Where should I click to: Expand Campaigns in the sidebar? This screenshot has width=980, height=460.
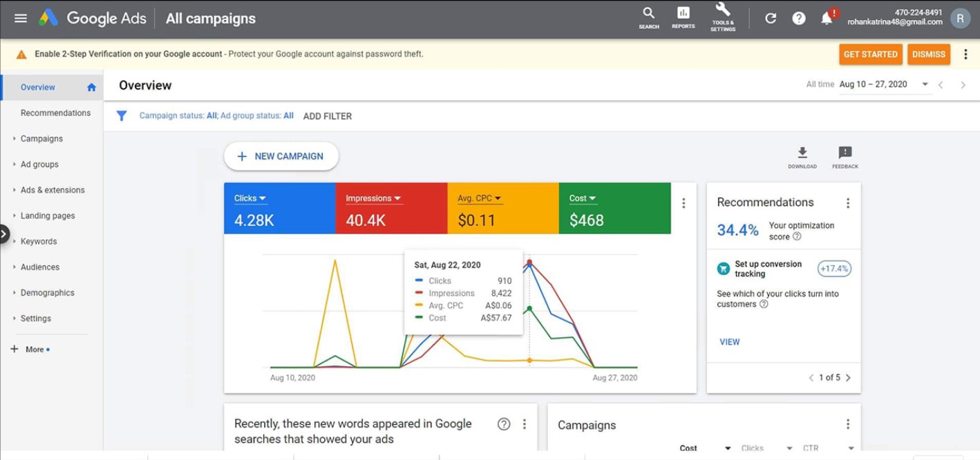(x=41, y=139)
